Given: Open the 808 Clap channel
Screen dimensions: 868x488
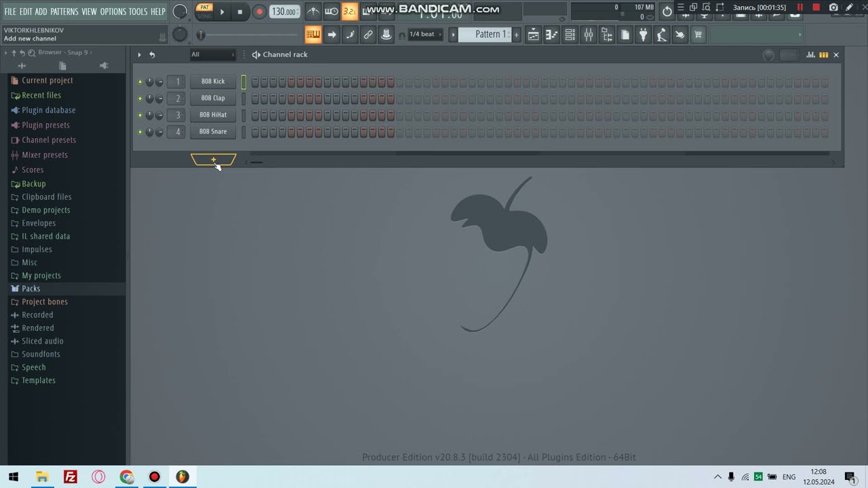Looking at the screenshot, I should point(213,98).
